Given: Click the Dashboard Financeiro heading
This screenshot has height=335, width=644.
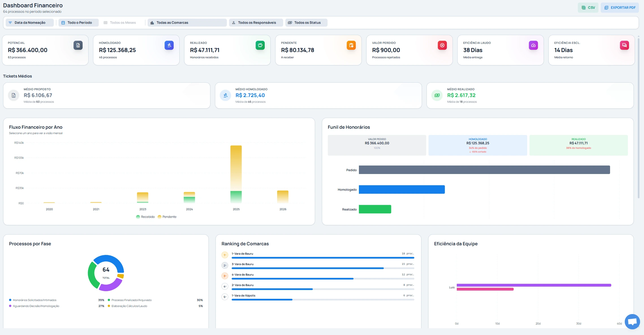Looking at the screenshot, I should click(33, 5).
